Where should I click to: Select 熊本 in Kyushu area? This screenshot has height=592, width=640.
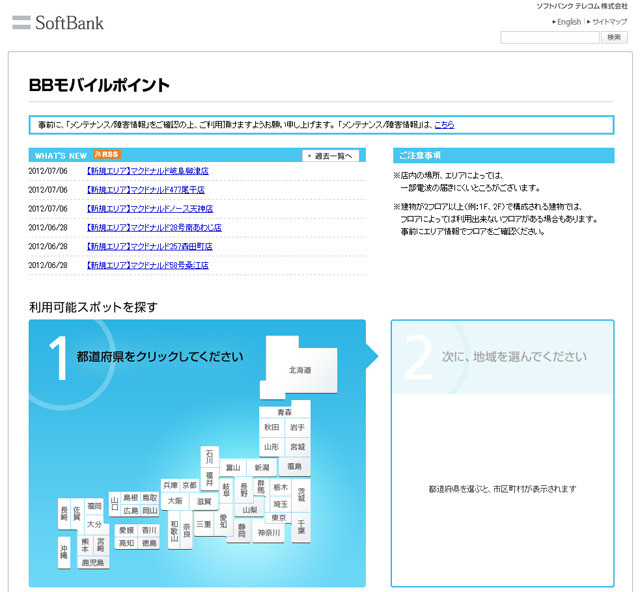point(85,545)
